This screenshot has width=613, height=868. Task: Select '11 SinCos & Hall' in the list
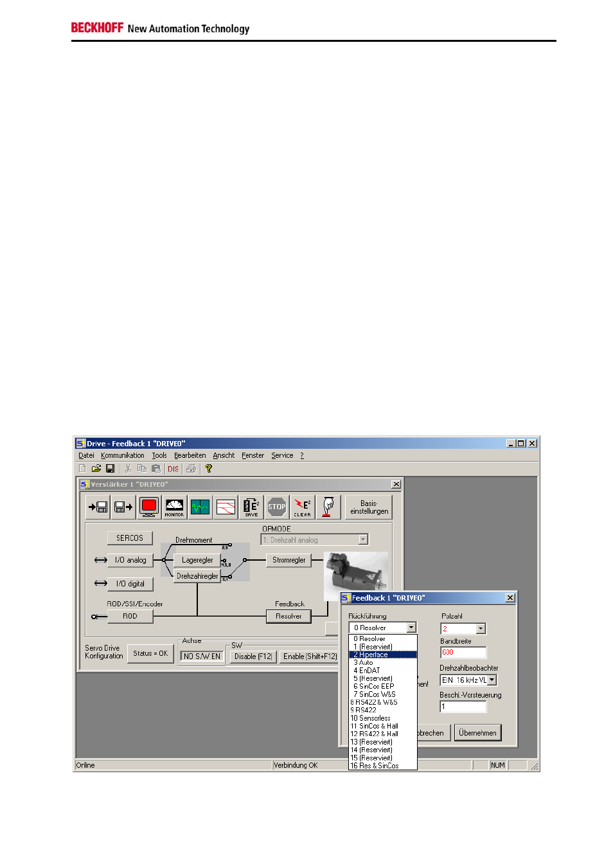click(383, 726)
